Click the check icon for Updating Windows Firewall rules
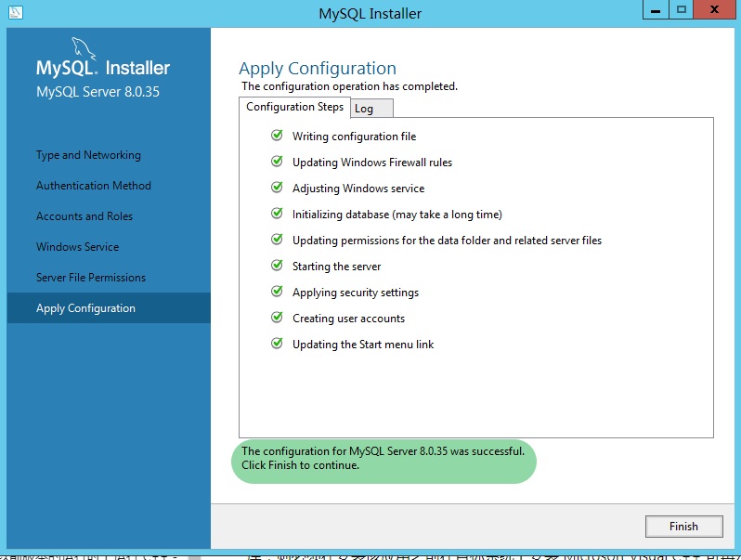 click(277, 162)
